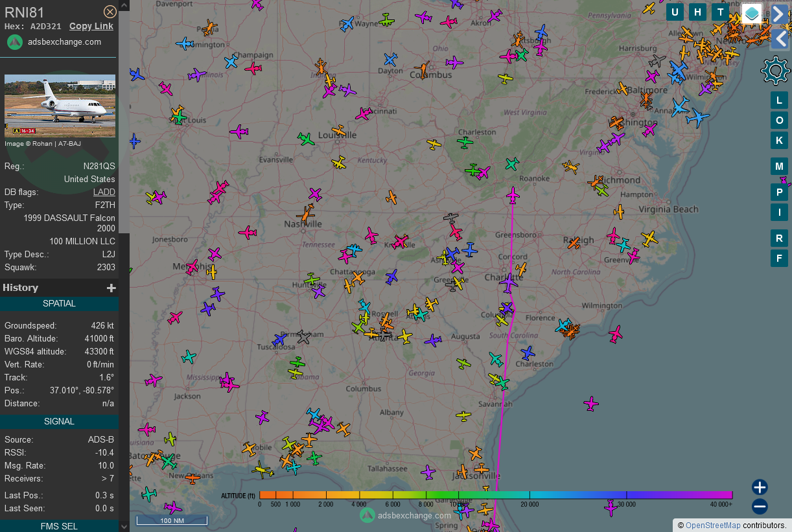The height and width of the screenshot is (532, 792).
Task: Click the R map button
Action: click(779, 238)
